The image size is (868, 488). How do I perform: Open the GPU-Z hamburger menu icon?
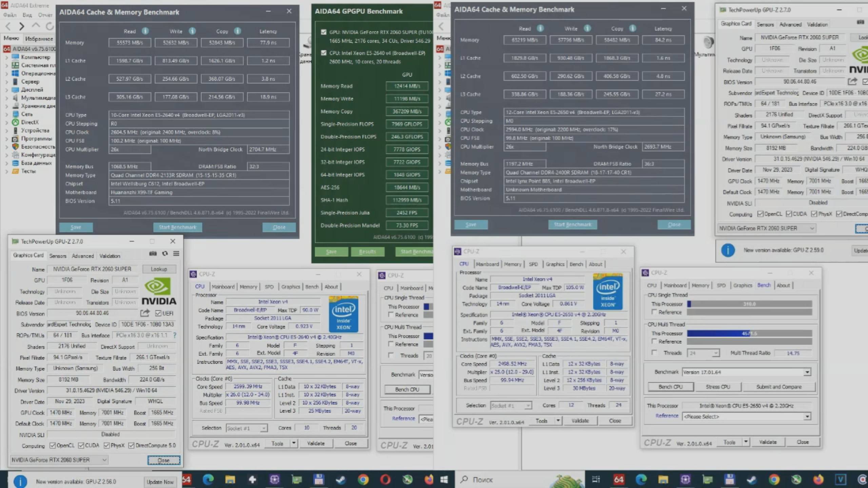176,253
